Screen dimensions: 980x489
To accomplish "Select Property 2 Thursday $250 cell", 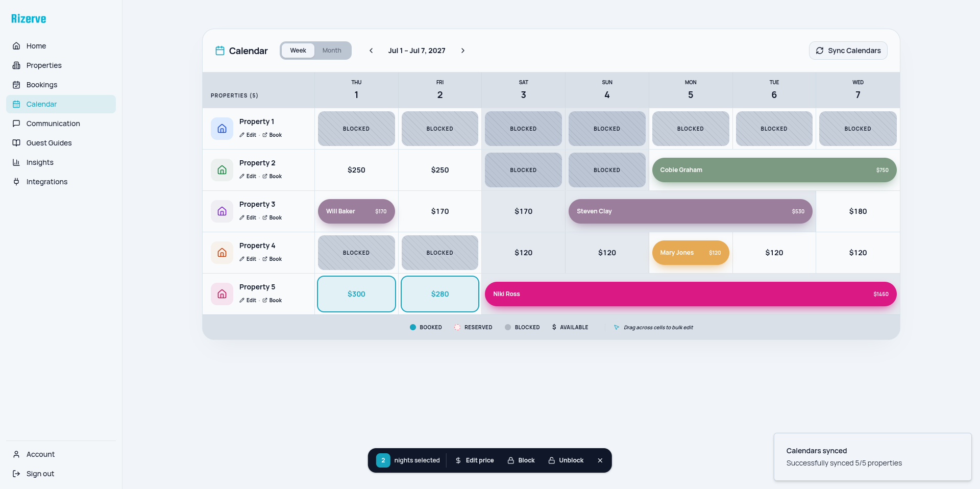I will tap(356, 170).
